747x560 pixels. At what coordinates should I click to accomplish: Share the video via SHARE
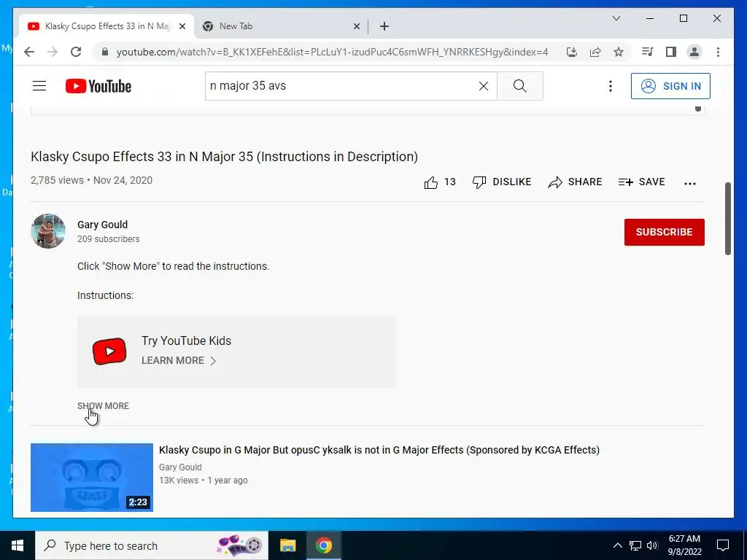click(575, 182)
